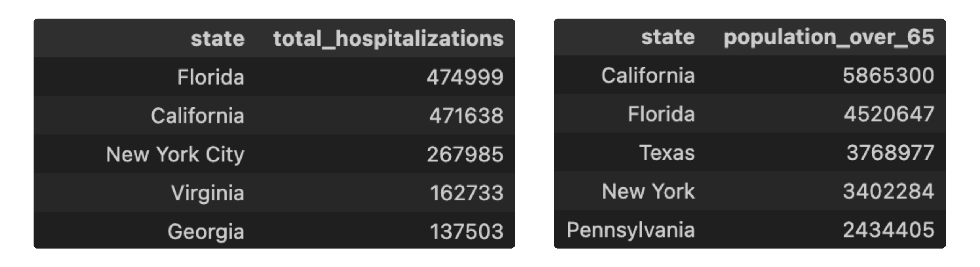
Task: Select the Georgia row cell
Action: pyautogui.click(x=206, y=232)
